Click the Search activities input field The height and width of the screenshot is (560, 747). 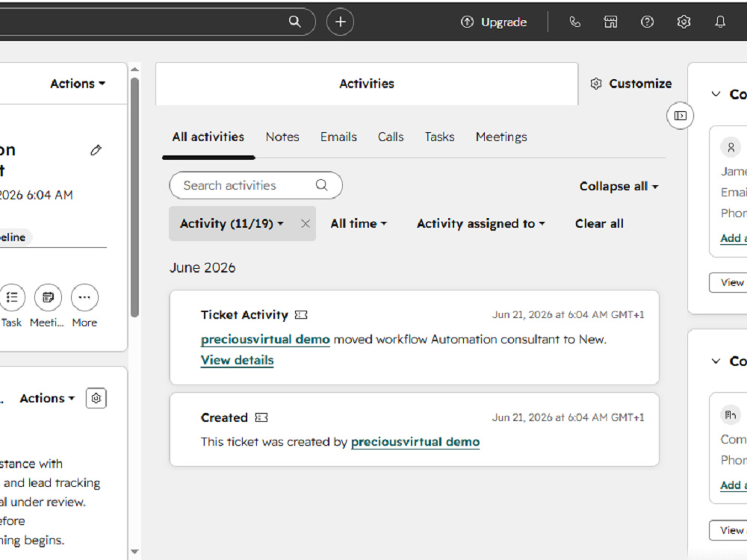pos(255,185)
